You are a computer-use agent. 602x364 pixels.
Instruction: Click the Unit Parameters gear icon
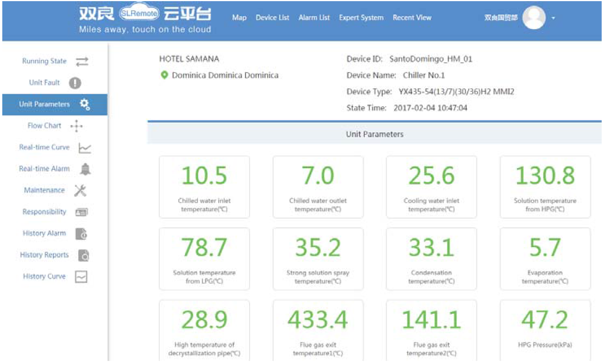coord(84,104)
